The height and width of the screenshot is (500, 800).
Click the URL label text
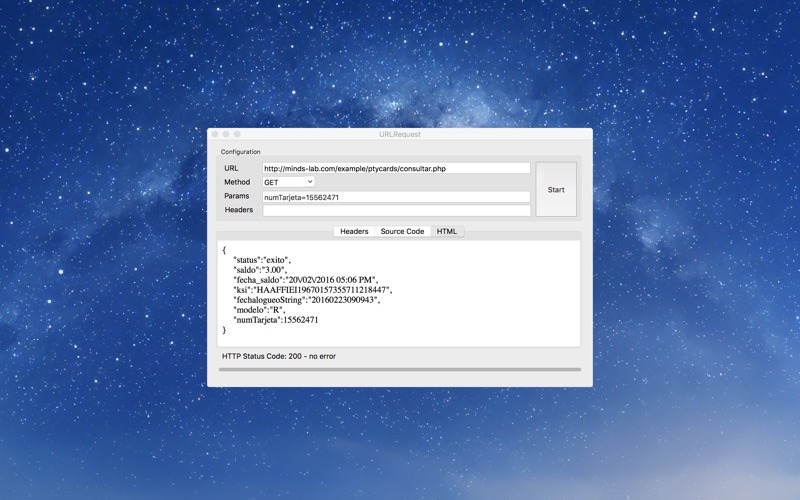(x=232, y=168)
